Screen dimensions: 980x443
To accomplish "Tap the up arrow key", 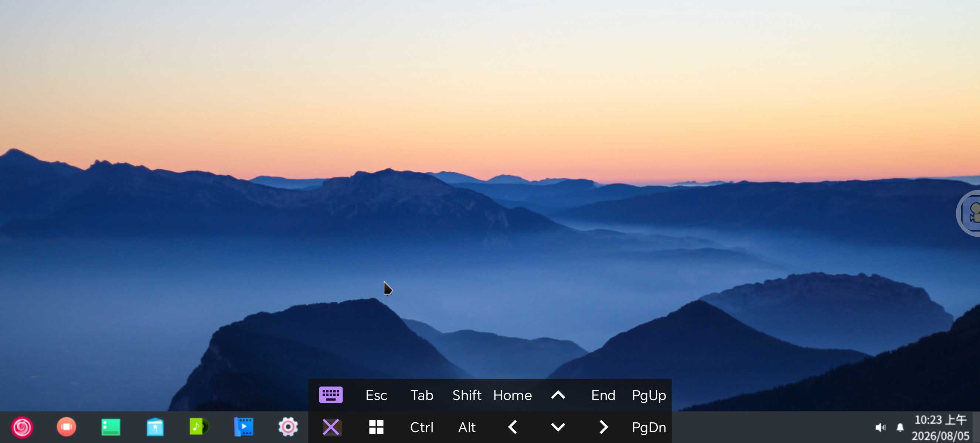I will [558, 395].
